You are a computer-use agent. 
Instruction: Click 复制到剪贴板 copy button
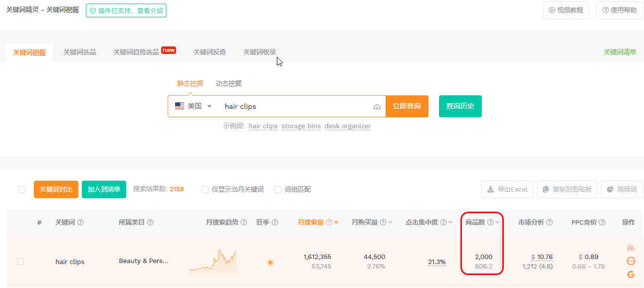(567, 189)
